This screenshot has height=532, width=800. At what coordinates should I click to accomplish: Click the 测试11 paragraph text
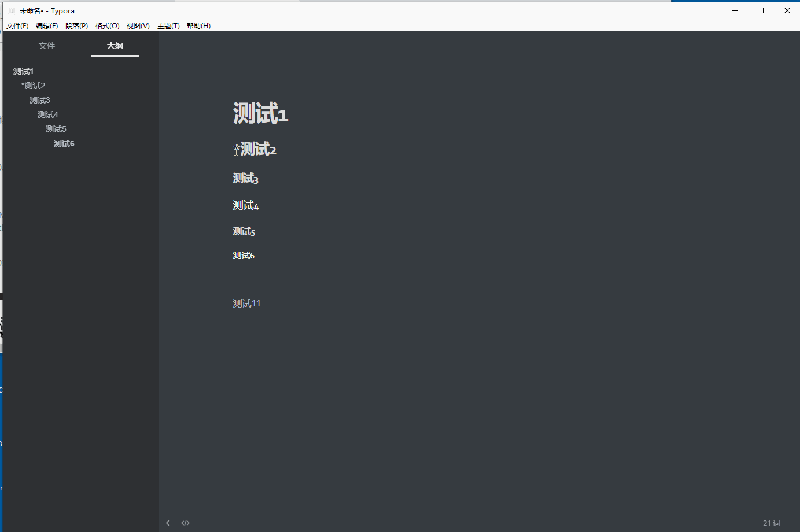[x=247, y=304]
